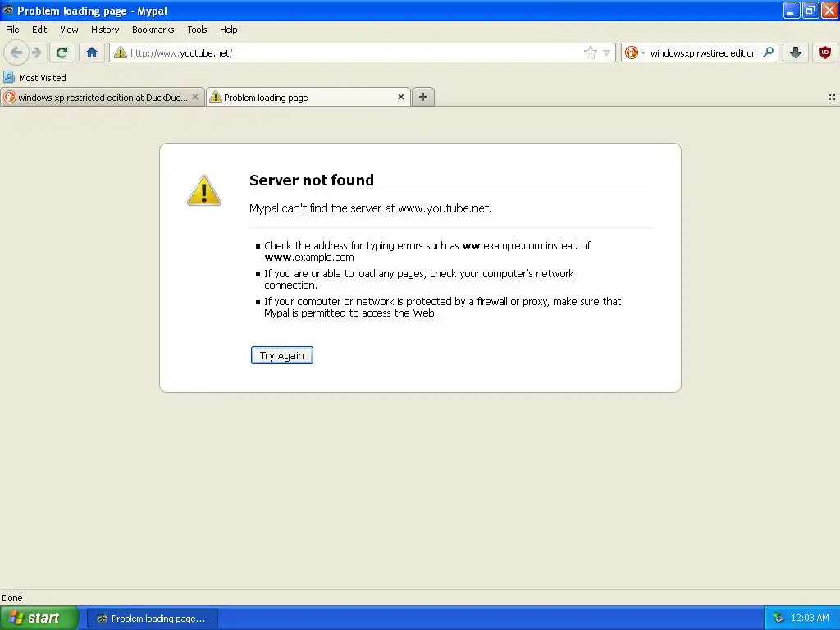Click the Most Visited bookmarks folder
The height and width of the screenshot is (630, 840).
click(34, 78)
